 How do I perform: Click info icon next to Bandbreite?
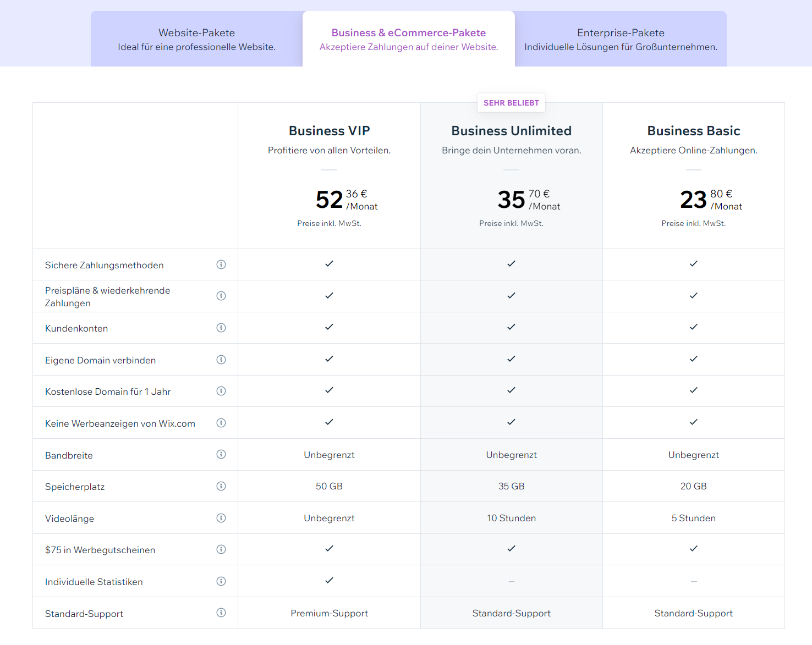pos(221,454)
